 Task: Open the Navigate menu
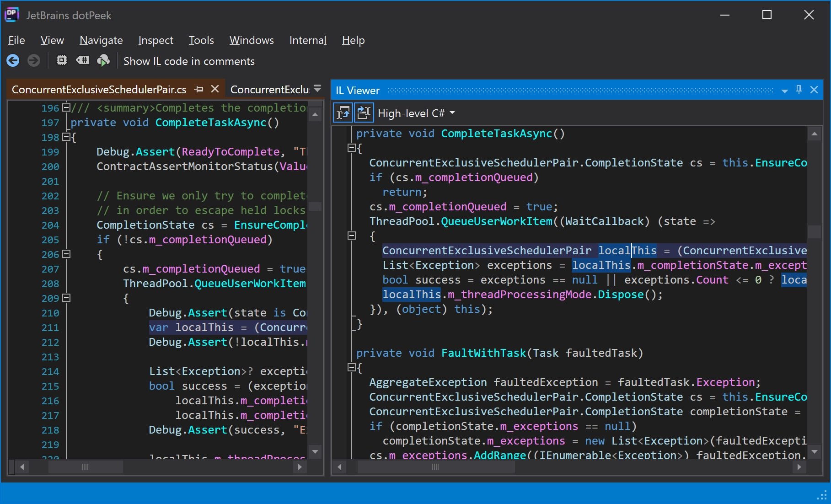pyautogui.click(x=101, y=40)
